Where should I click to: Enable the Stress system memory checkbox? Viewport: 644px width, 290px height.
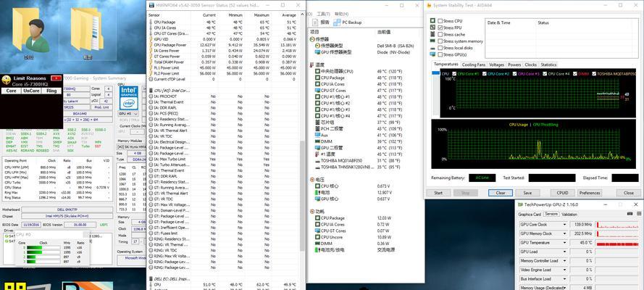(440, 41)
